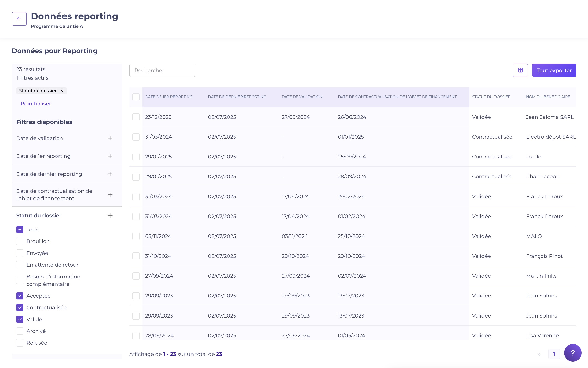Select the Lisa Varenne row checkbox
The width and height of the screenshot is (588, 368).
click(136, 336)
